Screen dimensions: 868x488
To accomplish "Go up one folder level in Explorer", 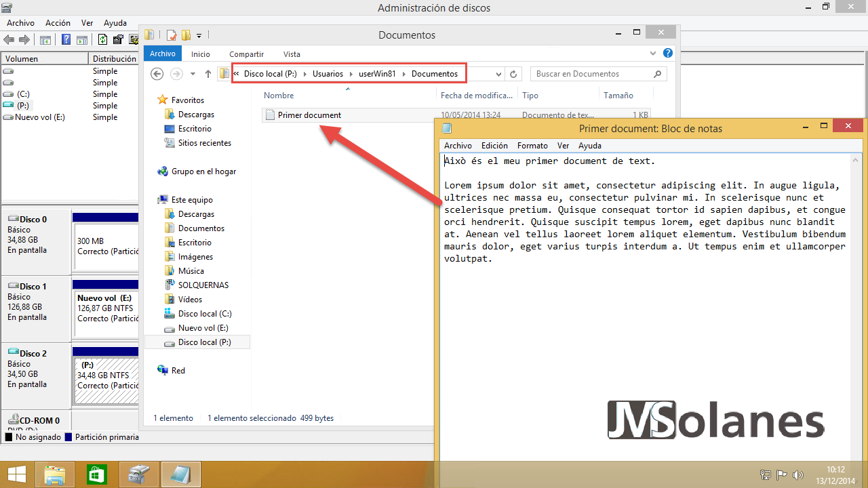I will (208, 74).
